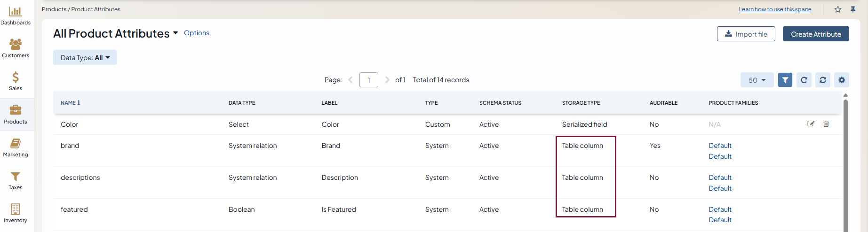Image resolution: width=868 pixels, height=232 pixels.
Task: Open the 50 per-page dropdown
Action: tap(757, 80)
